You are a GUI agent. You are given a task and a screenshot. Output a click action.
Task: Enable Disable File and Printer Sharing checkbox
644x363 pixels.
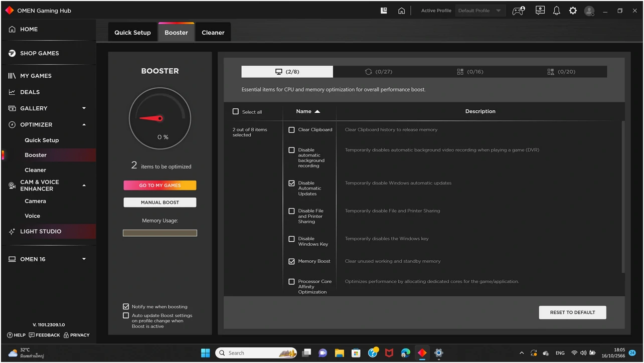[291, 211]
